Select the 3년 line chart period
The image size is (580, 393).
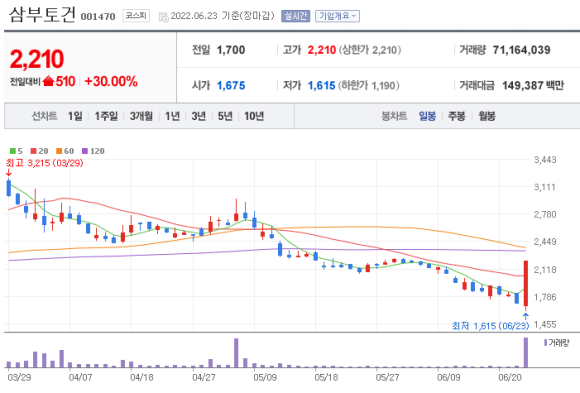pos(199,116)
